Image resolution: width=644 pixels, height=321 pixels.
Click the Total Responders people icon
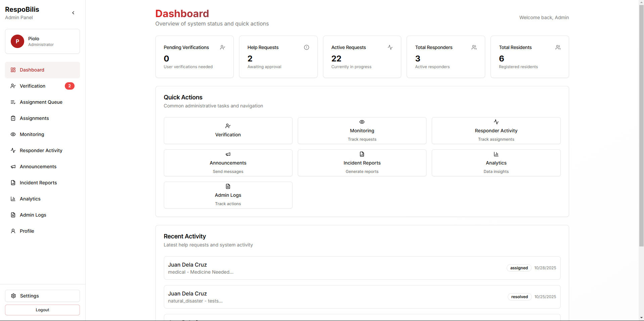(x=474, y=47)
